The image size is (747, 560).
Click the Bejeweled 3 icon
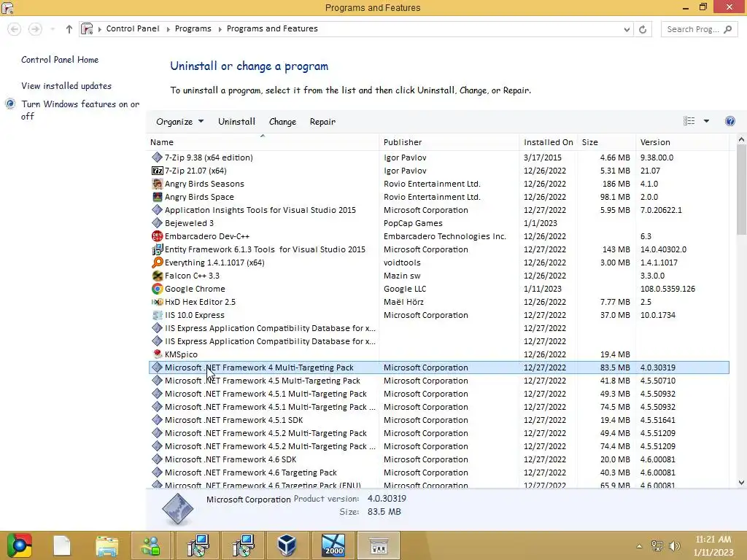pos(158,223)
